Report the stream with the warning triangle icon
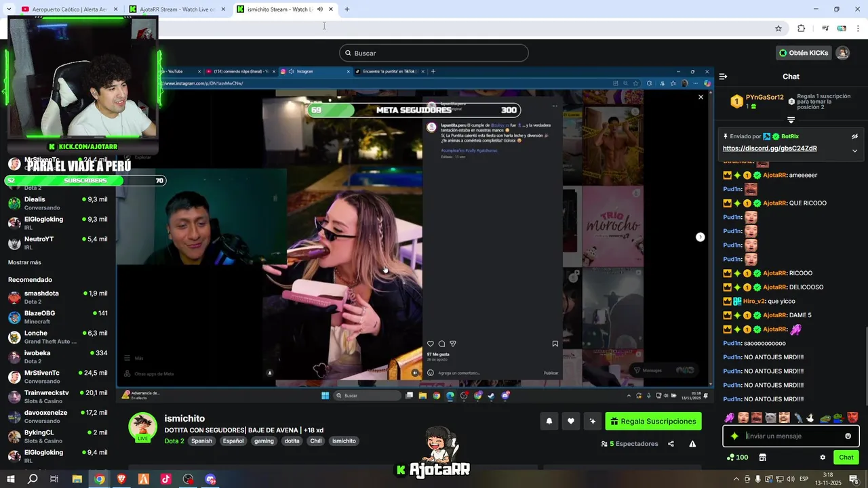Screen dimensions: 868x488 [692, 444]
